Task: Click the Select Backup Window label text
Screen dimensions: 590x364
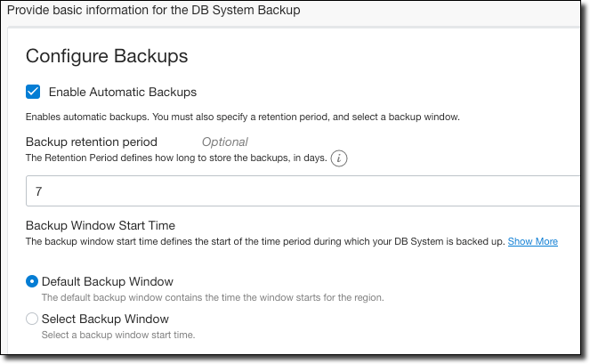Action: pyautogui.click(x=105, y=319)
